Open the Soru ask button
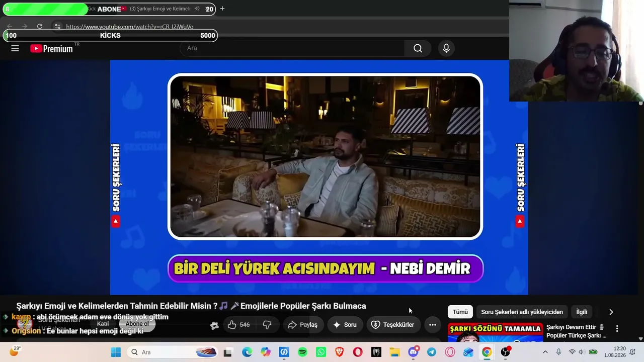Image resolution: width=644 pixels, height=362 pixels. coord(345,325)
